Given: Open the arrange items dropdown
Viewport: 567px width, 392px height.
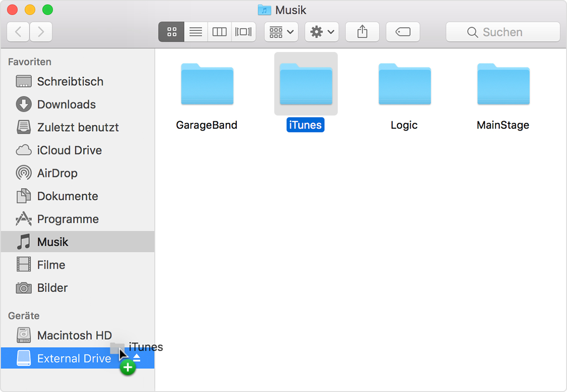Looking at the screenshot, I should 281,32.
